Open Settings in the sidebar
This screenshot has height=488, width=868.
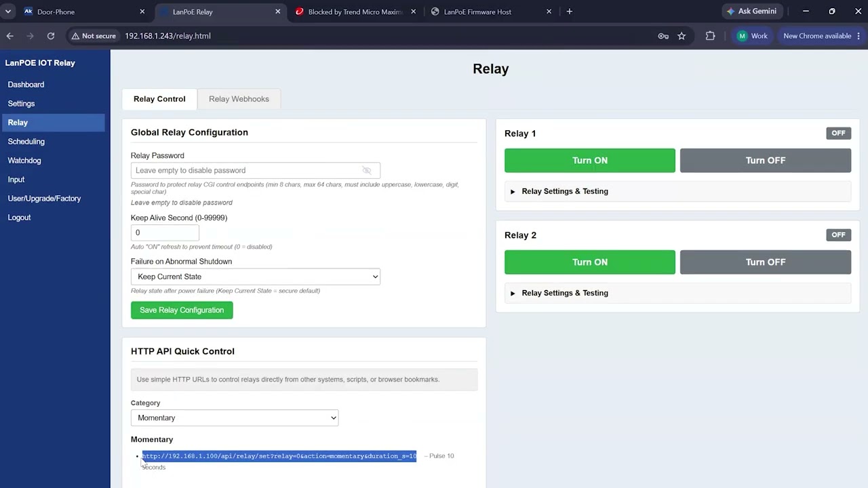pyautogui.click(x=21, y=104)
